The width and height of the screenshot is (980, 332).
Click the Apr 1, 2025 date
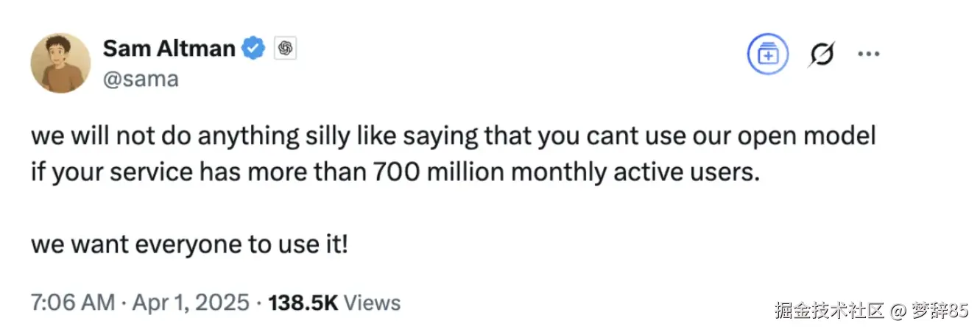(x=190, y=303)
